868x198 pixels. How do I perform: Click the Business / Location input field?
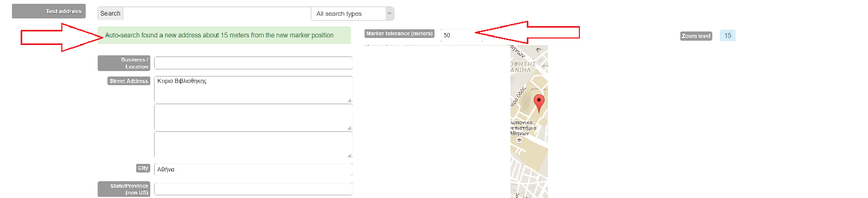coord(253,63)
